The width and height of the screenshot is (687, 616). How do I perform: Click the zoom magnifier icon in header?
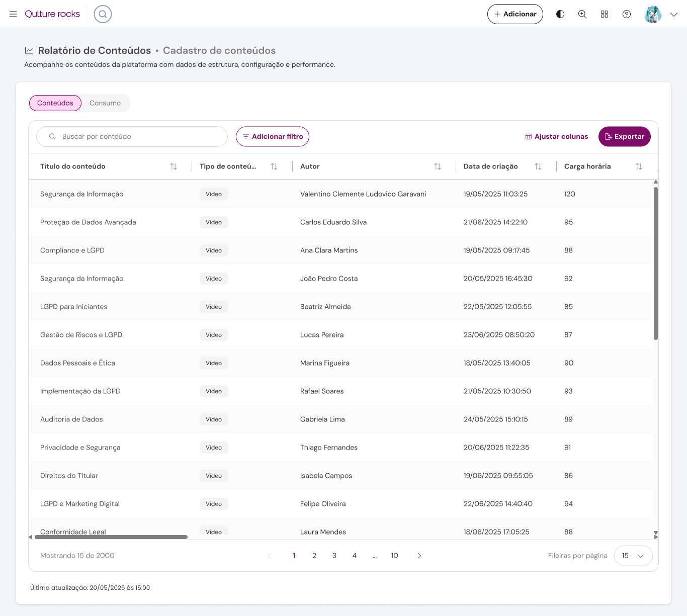582,14
